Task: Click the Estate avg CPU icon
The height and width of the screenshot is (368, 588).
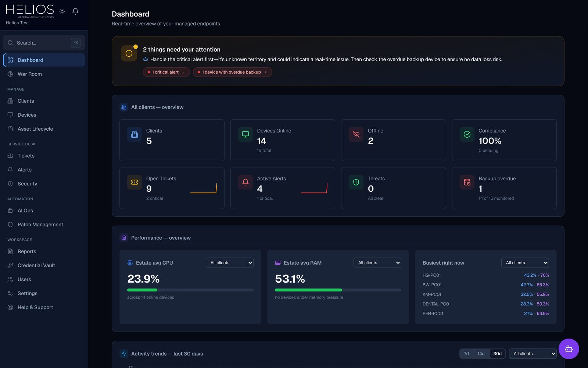Action: [130, 263]
